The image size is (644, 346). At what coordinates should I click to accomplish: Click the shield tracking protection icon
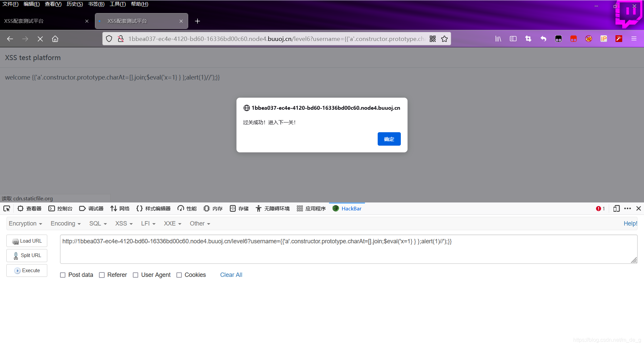click(109, 39)
